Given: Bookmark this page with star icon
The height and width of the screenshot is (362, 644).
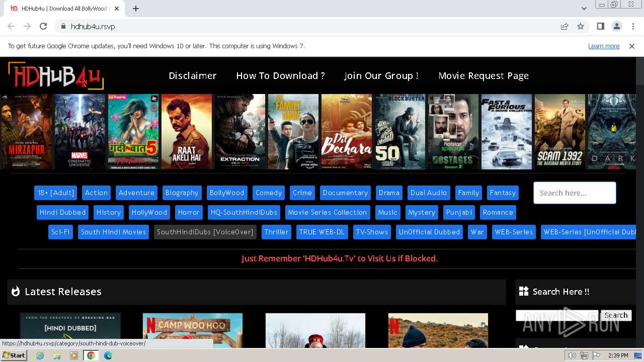Looking at the screenshot, I should (x=581, y=26).
